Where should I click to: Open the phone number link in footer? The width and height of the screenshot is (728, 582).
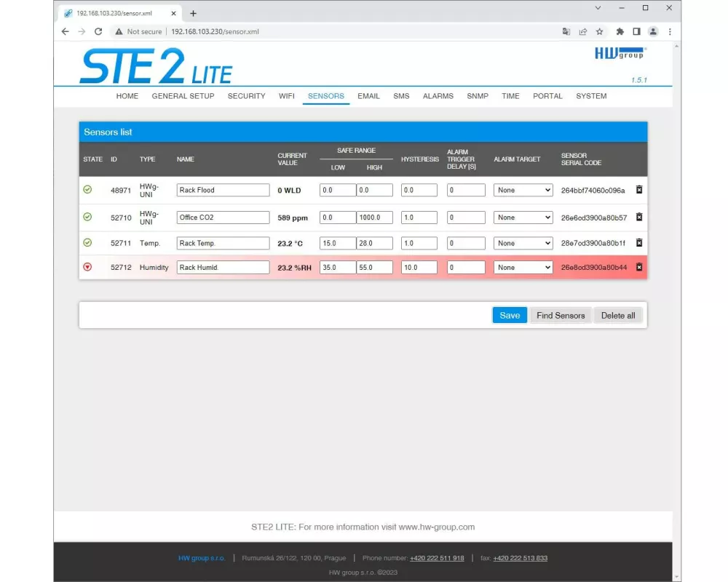click(x=437, y=558)
